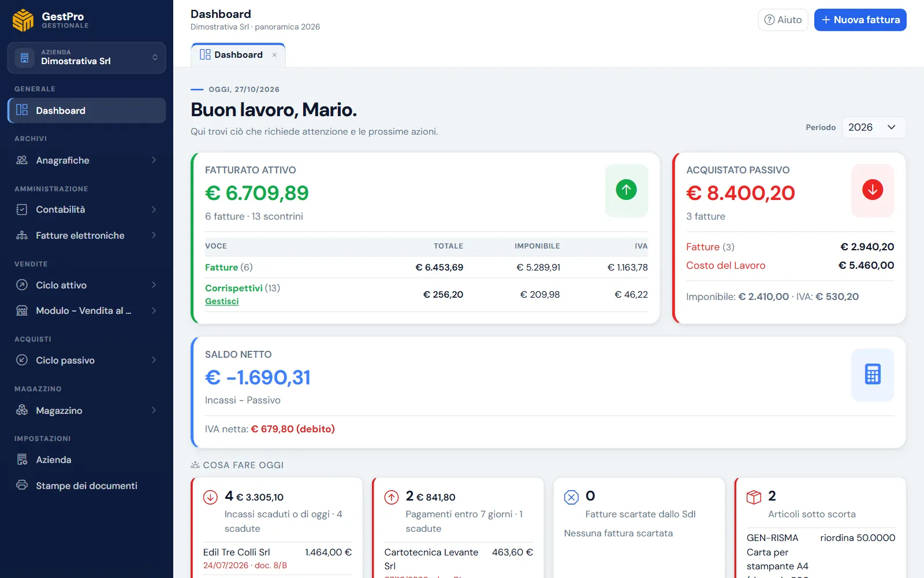
Task: Click the Fatture scartate X icon
Action: point(571,497)
